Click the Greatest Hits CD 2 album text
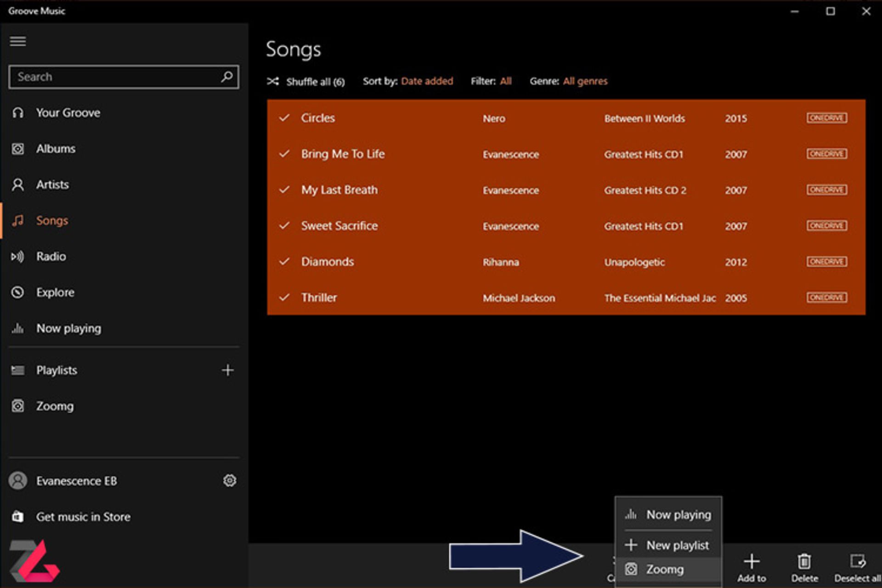Screen dimensions: 882x588 tap(645, 190)
